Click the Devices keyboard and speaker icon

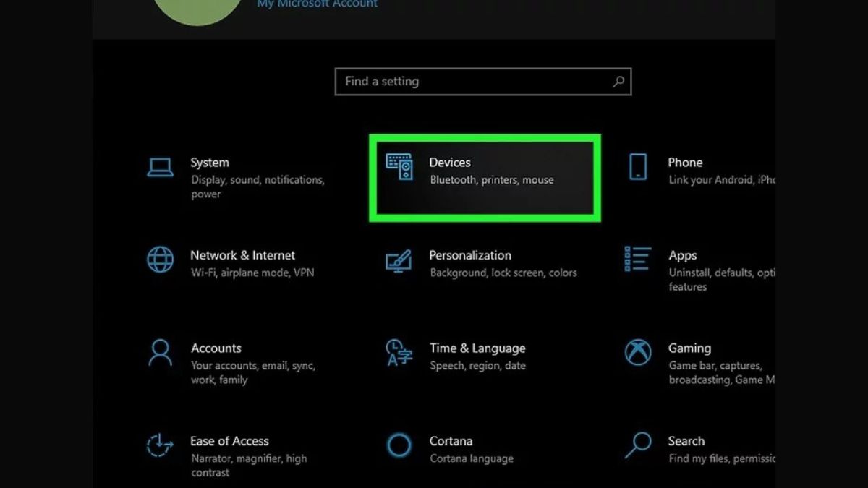399,167
